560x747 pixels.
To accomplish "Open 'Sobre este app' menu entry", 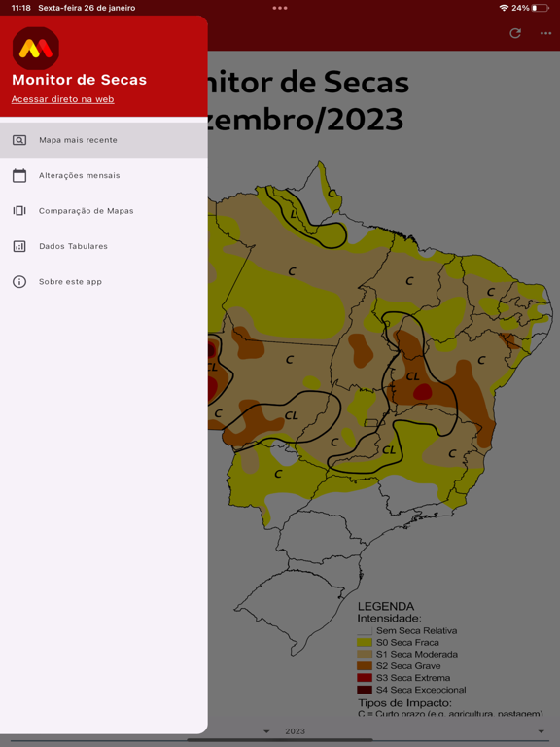I will [x=103, y=281].
